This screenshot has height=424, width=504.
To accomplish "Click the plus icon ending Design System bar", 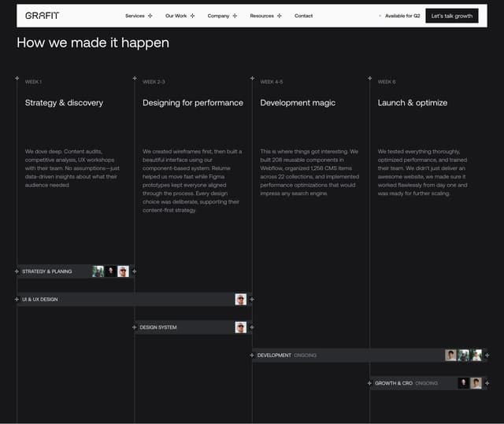I will coord(252,327).
